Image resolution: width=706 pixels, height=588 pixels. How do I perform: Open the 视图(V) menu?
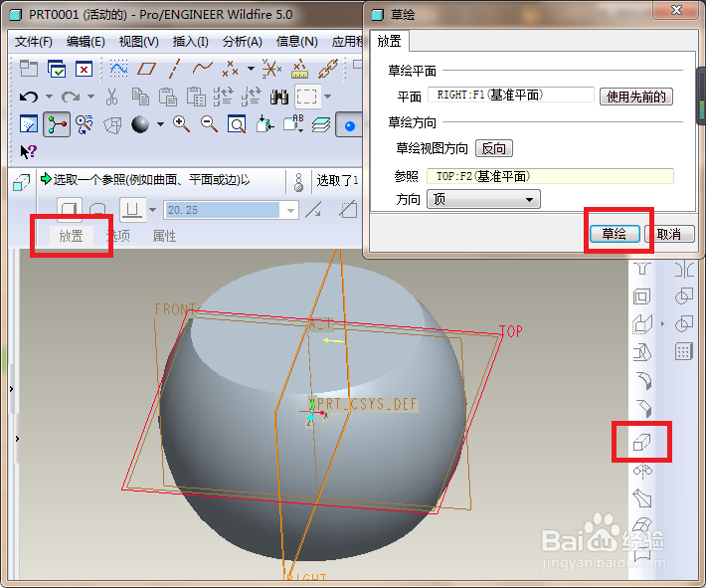click(138, 42)
